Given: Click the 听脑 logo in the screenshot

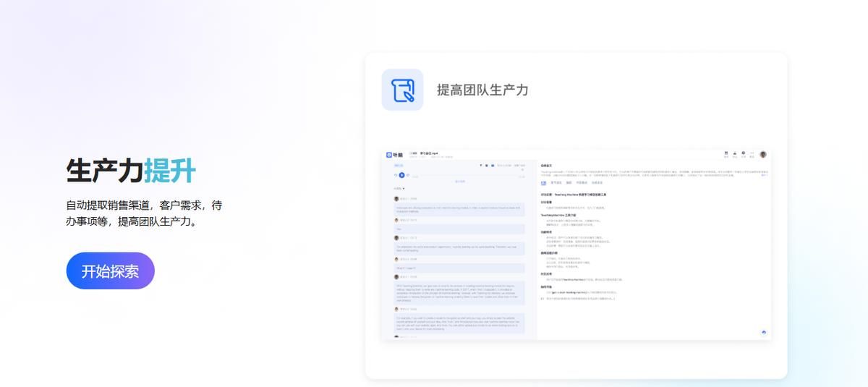Looking at the screenshot, I should (x=394, y=155).
